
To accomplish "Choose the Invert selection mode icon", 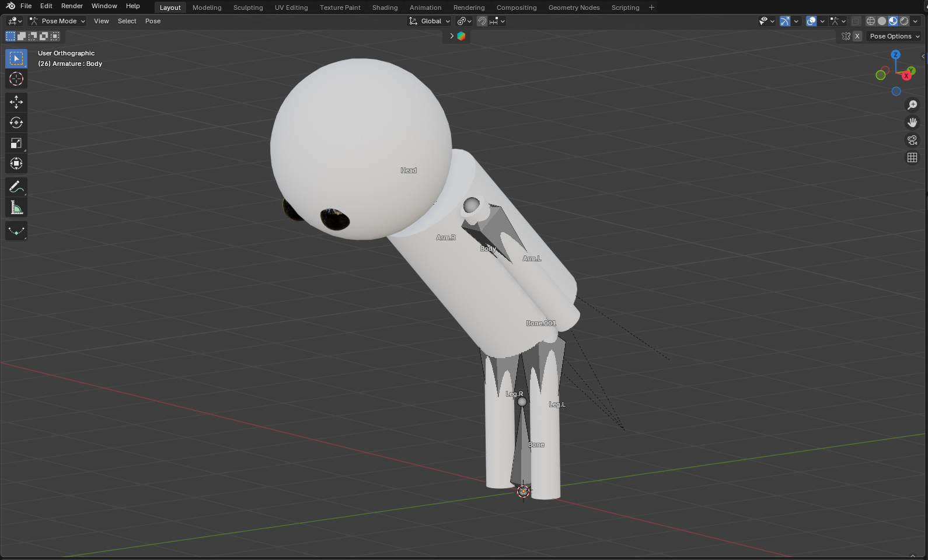I will [x=44, y=36].
